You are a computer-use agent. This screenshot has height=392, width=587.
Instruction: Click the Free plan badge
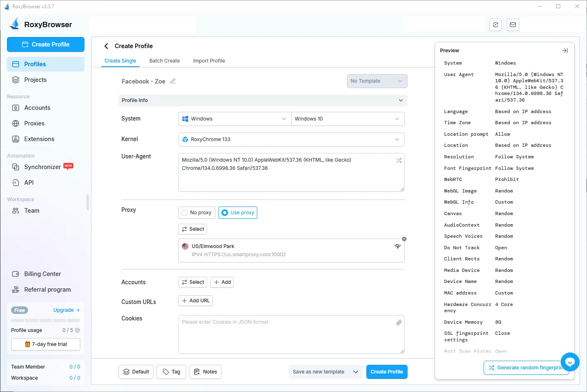(x=20, y=310)
